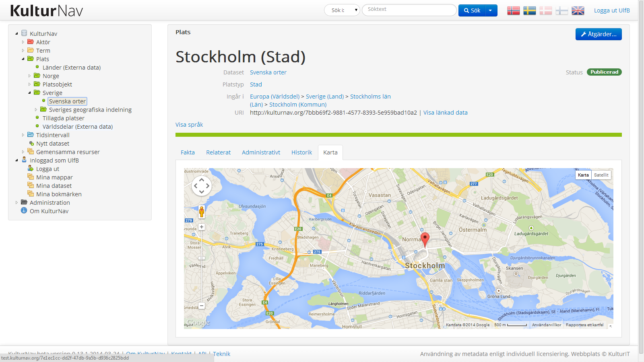The width and height of the screenshot is (644, 362).
Task: Open the Stockholms län link
Action: coord(370,97)
